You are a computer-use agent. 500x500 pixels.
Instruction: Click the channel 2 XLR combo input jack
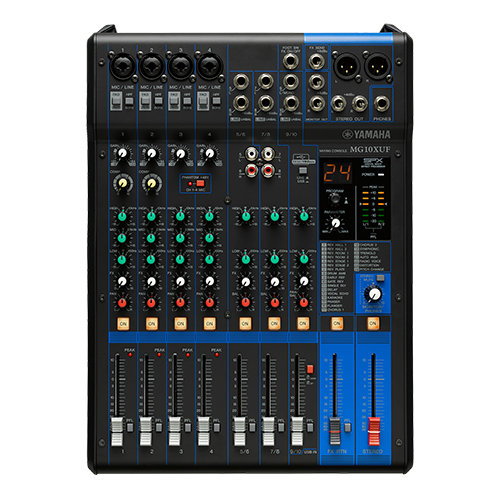point(152,66)
